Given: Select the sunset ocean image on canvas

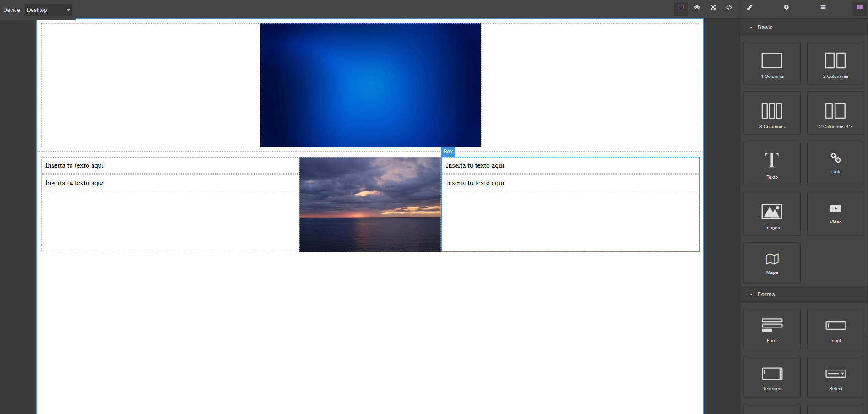Looking at the screenshot, I should pyautogui.click(x=370, y=204).
